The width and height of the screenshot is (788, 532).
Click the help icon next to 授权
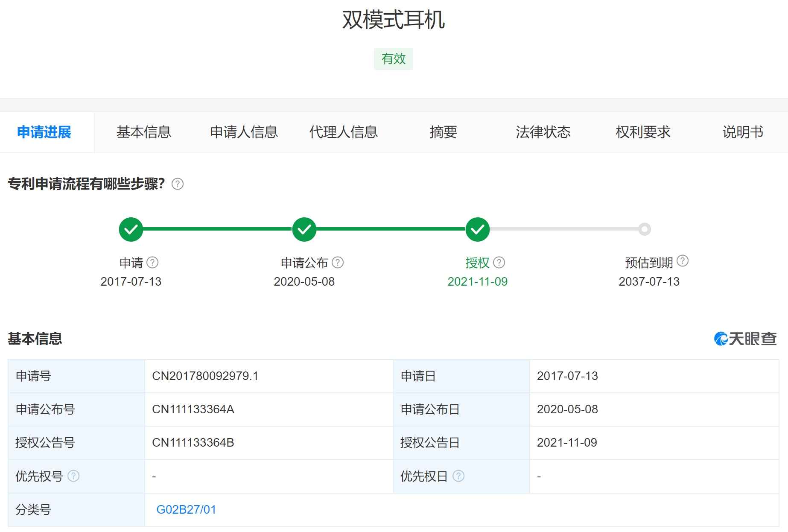click(499, 262)
